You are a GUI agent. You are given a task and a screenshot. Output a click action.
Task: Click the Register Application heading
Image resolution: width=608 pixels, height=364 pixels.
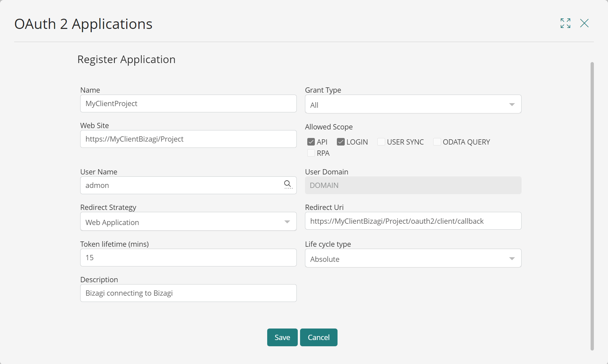click(126, 59)
